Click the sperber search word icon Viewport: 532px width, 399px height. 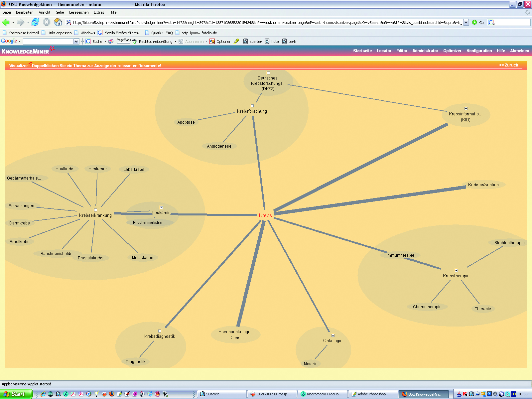245,42
